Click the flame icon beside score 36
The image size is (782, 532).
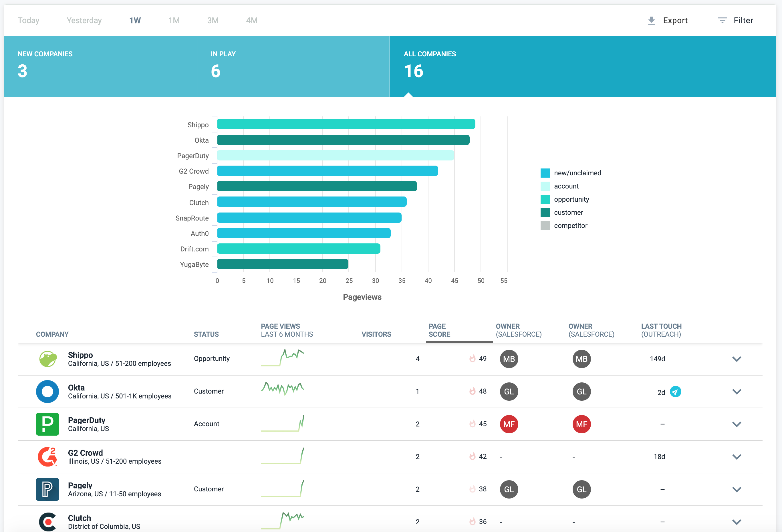pyautogui.click(x=473, y=522)
